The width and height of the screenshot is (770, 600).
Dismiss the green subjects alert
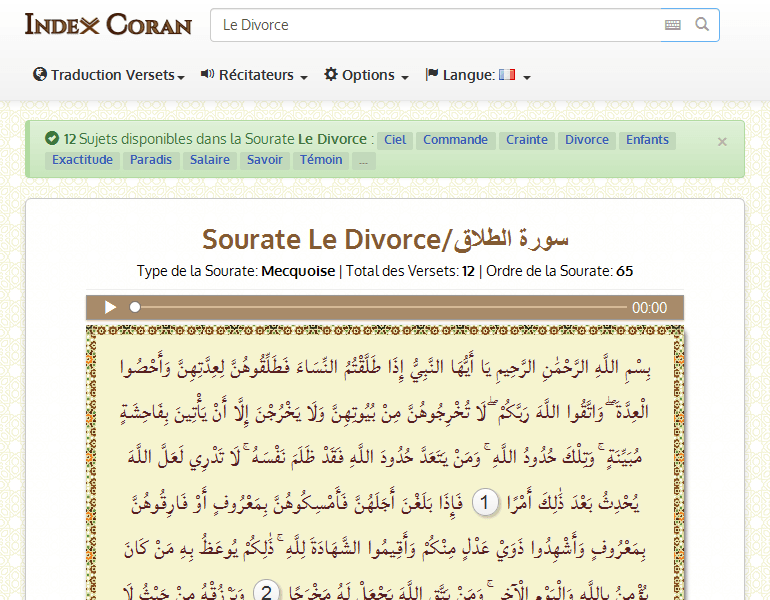(722, 142)
